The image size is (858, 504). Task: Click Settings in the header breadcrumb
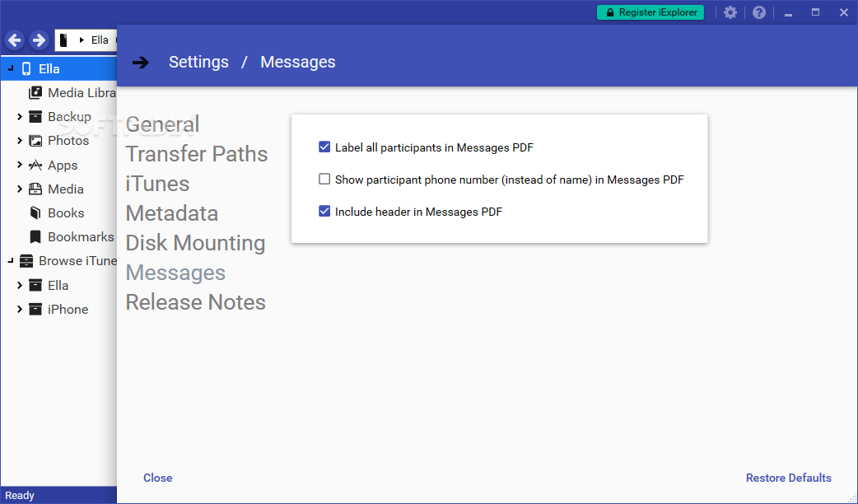(x=198, y=62)
